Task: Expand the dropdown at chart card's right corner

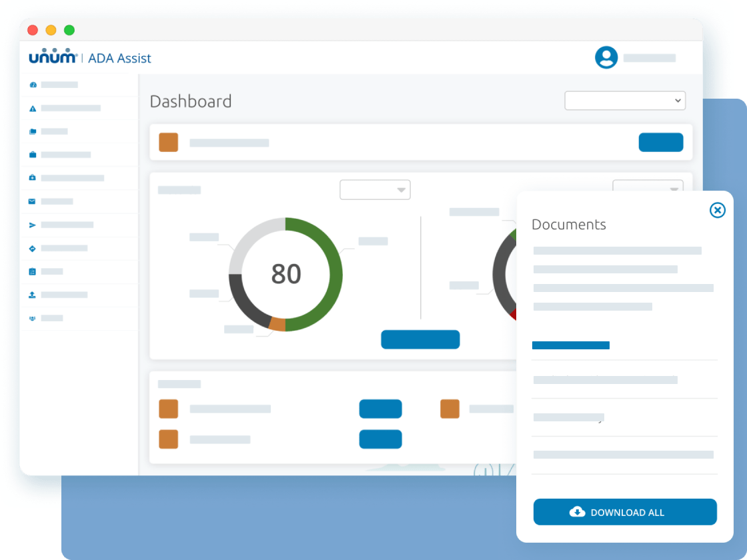Action: pyautogui.click(x=647, y=186)
